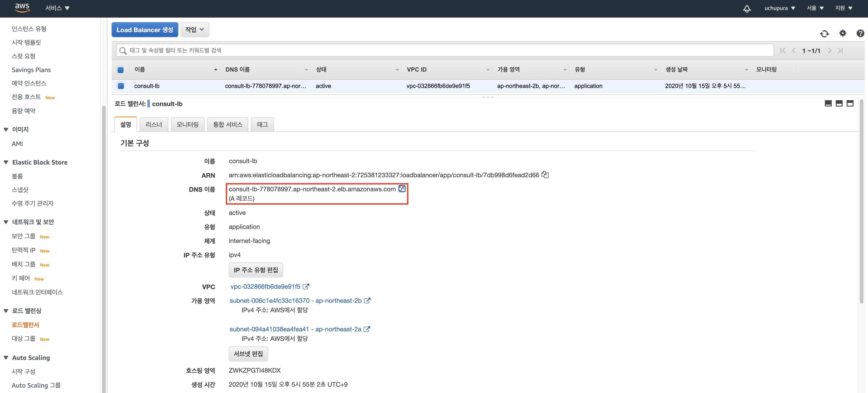868x393 pixels.
Task: Toggle the select-all header checkbox
Action: point(120,70)
